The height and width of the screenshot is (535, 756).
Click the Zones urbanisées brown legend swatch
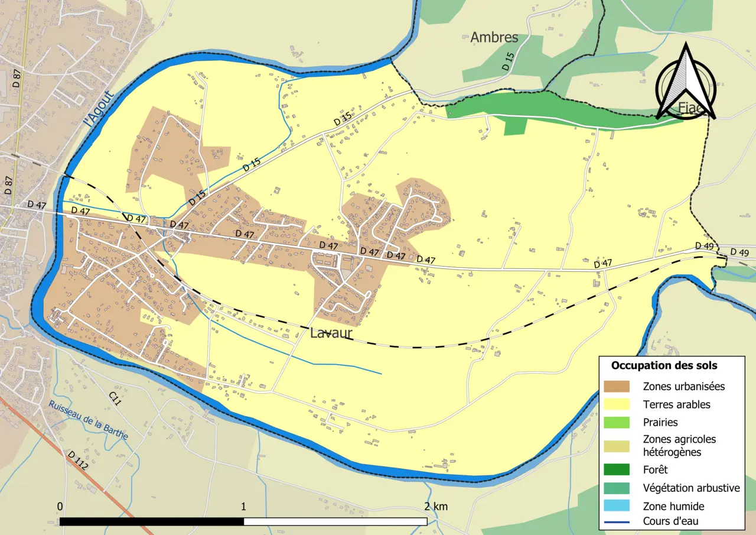617,387
